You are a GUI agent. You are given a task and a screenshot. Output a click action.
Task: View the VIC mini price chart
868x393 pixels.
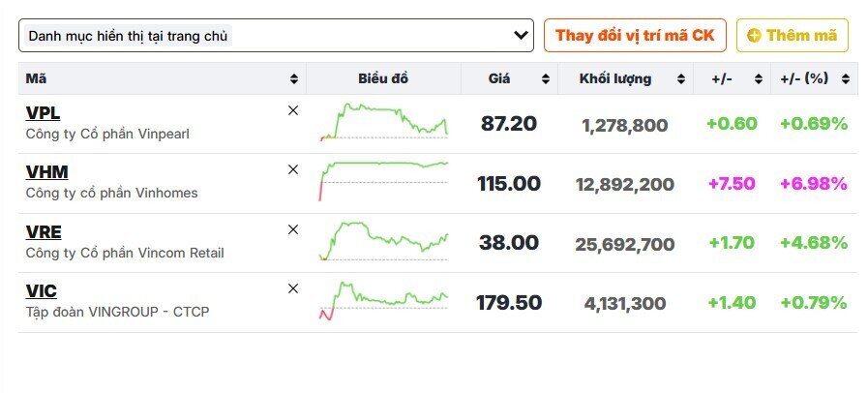pyautogui.click(x=383, y=299)
